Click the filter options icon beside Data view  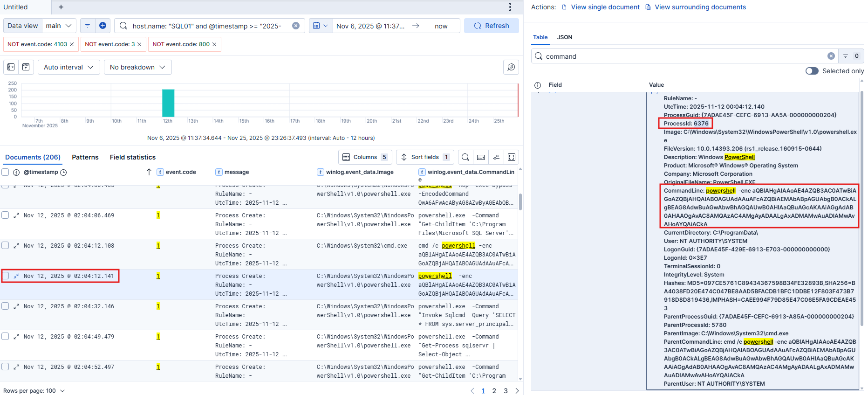[x=88, y=26]
